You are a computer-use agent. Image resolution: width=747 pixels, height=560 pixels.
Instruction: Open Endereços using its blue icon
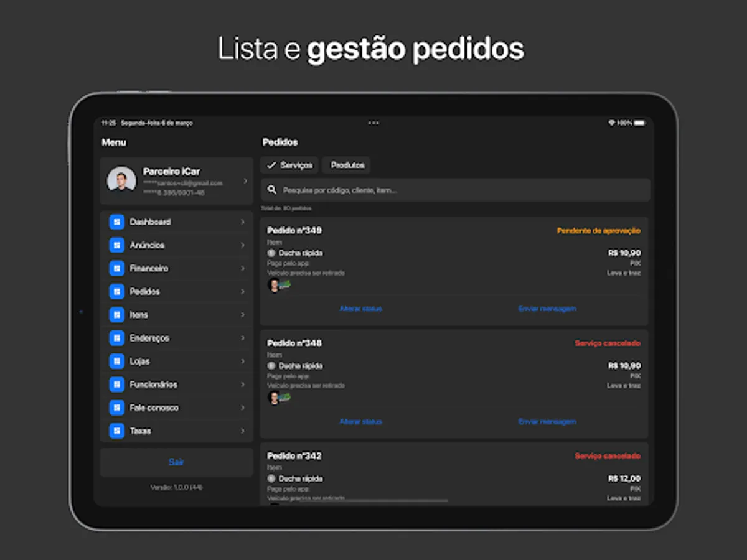116,338
